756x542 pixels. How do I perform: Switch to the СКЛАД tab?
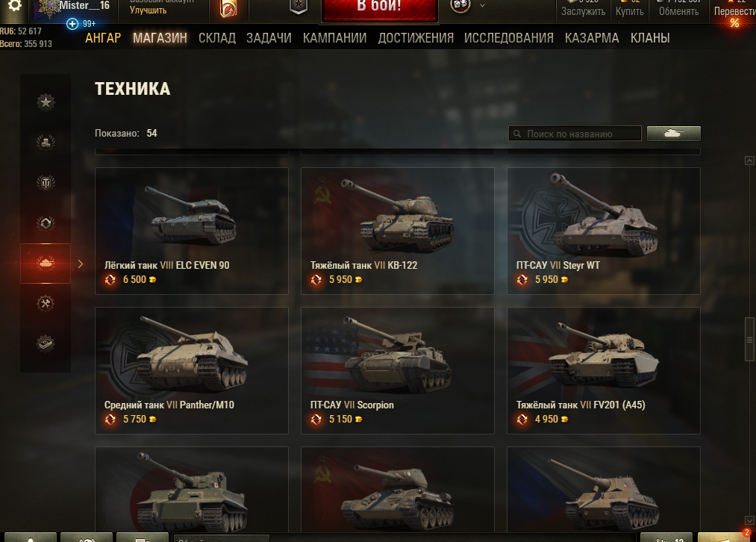point(217,38)
